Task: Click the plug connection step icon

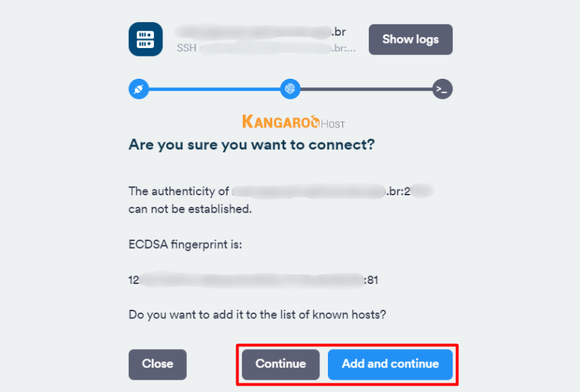Action: click(x=137, y=89)
